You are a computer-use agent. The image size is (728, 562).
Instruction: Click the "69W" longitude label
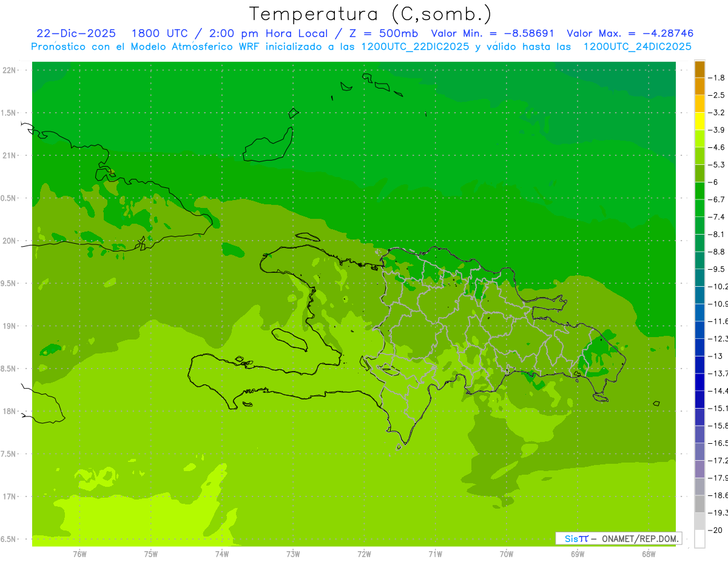(578, 554)
